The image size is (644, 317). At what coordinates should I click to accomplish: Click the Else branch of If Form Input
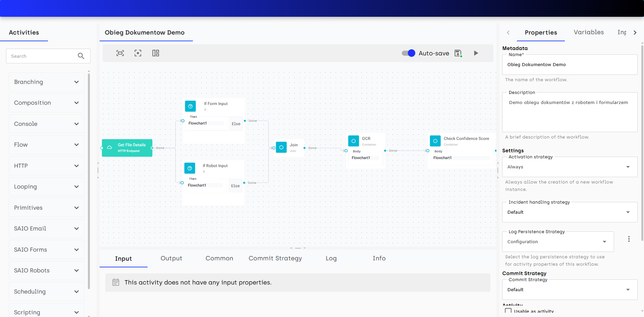click(236, 124)
